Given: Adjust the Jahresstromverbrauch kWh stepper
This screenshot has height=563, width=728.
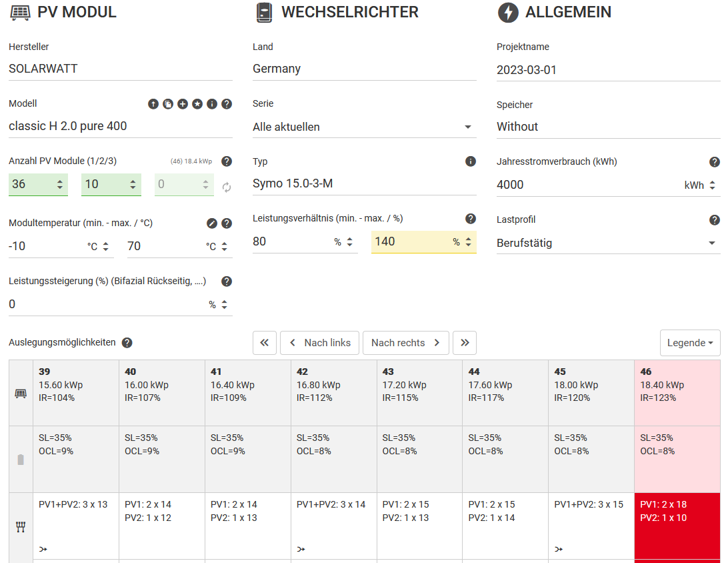Looking at the screenshot, I should pyautogui.click(x=712, y=185).
